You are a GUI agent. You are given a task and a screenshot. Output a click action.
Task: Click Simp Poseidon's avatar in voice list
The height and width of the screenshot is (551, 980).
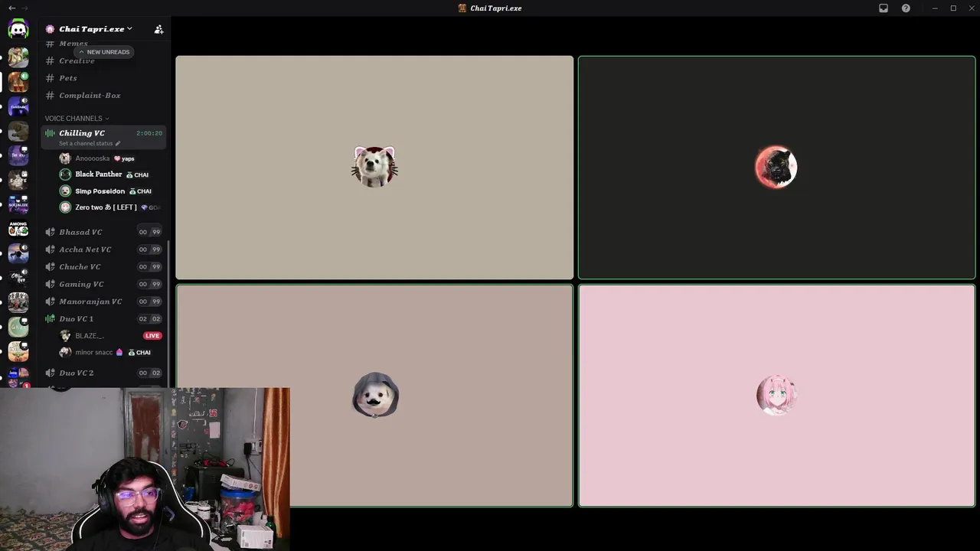point(65,191)
